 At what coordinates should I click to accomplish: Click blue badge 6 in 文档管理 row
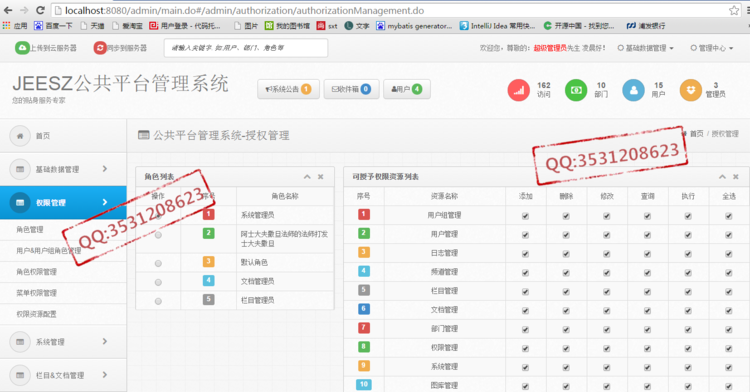[364, 309]
